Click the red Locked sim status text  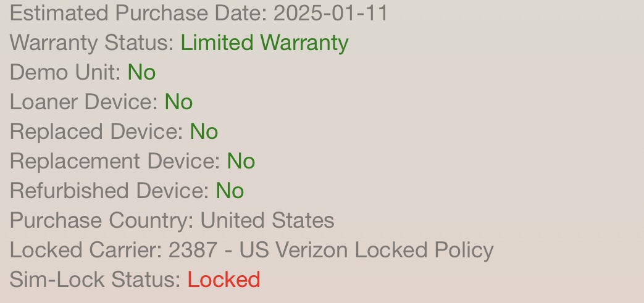coord(224,279)
